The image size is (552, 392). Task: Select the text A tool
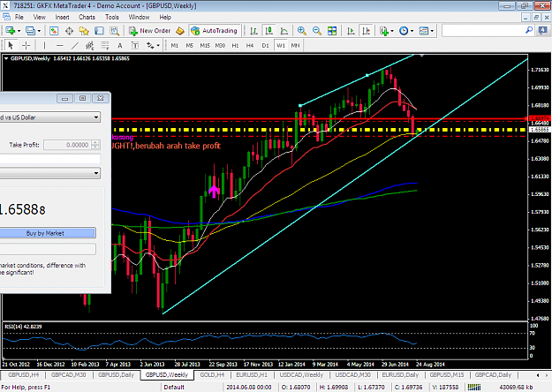[120, 45]
